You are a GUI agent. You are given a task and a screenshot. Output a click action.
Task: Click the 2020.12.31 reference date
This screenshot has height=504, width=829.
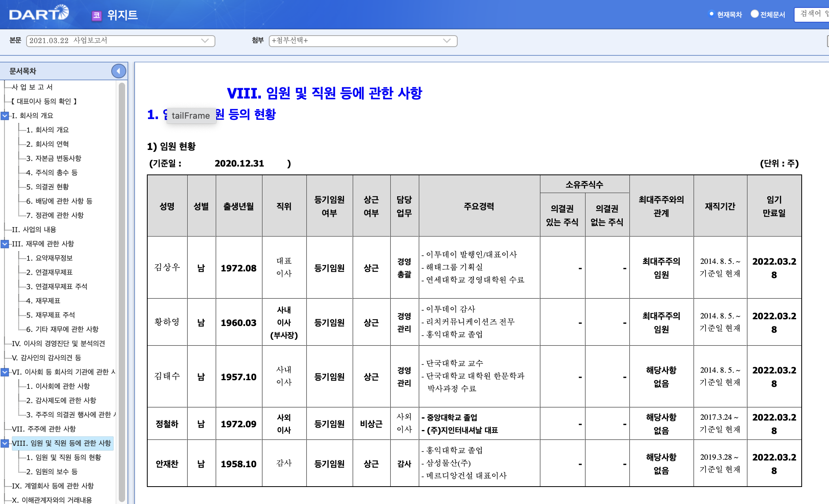(x=239, y=163)
